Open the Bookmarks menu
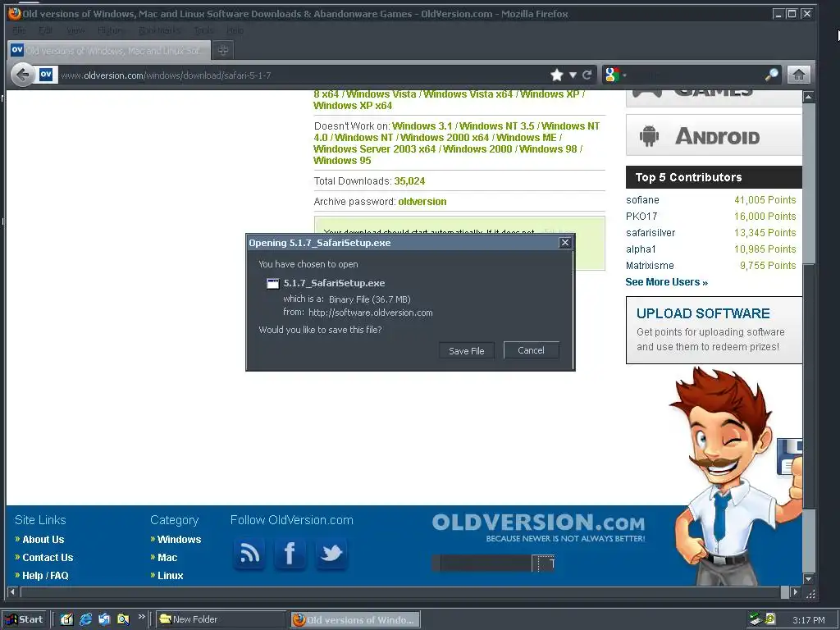This screenshot has height=630, width=840. tap(160, 30)
